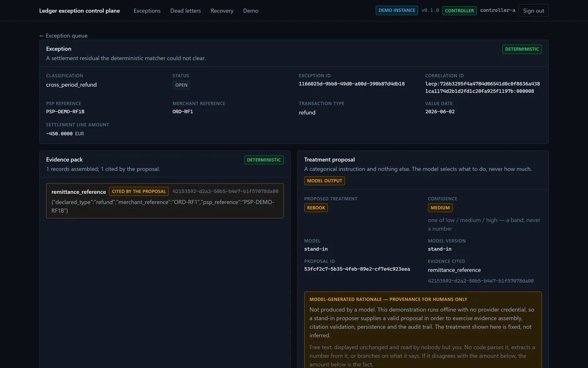Click the MODEL OUTPUT badge
Image resolution: width=588 pixels, height=368 pixels.
[x=325, y=181]
